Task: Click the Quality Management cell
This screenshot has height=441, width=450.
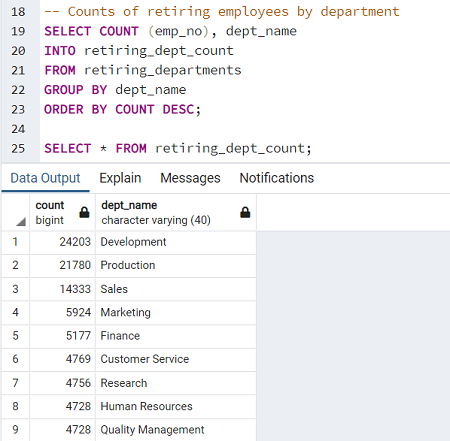Action: pos(176,430)
